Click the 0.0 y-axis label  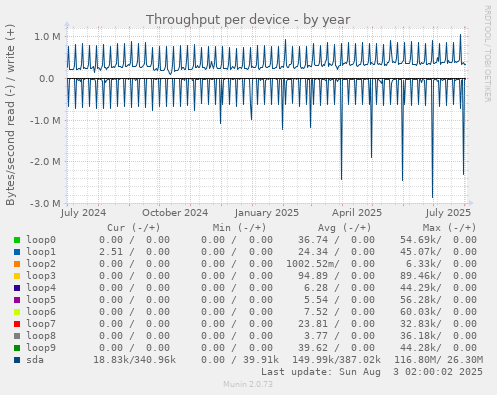(x=47, y=79)
